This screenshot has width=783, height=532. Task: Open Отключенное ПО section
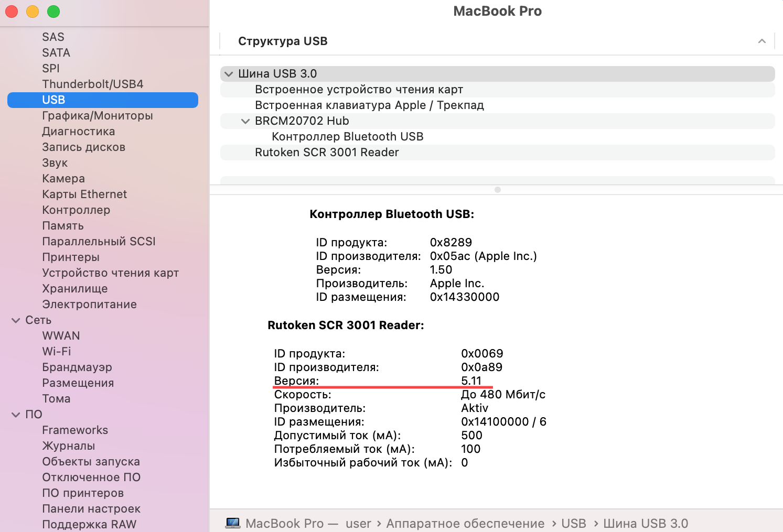91,477
